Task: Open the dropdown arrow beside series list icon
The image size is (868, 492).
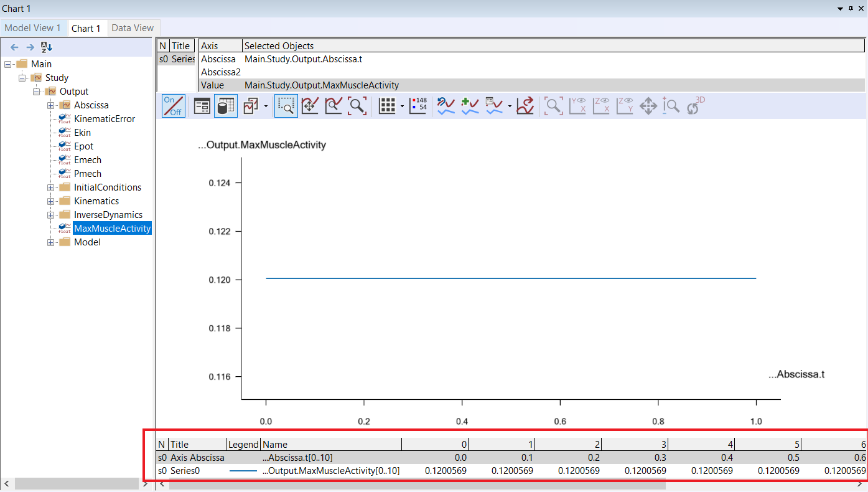Action: point(510,106)
